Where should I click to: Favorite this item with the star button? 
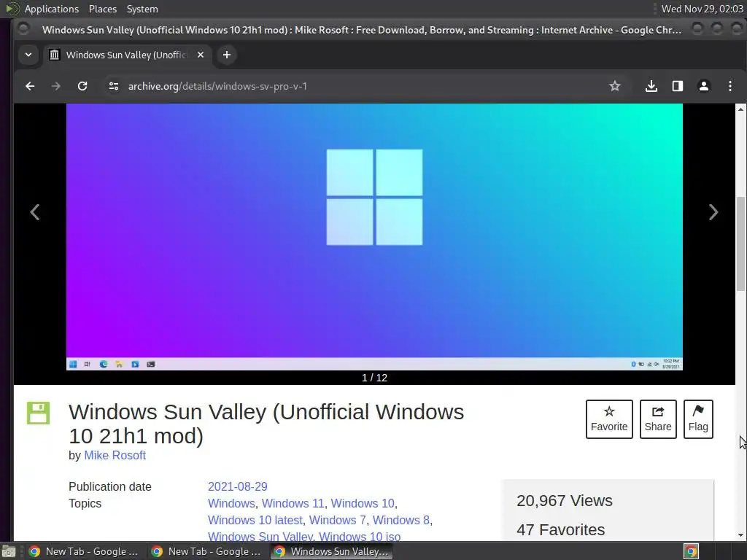(609, 419)
